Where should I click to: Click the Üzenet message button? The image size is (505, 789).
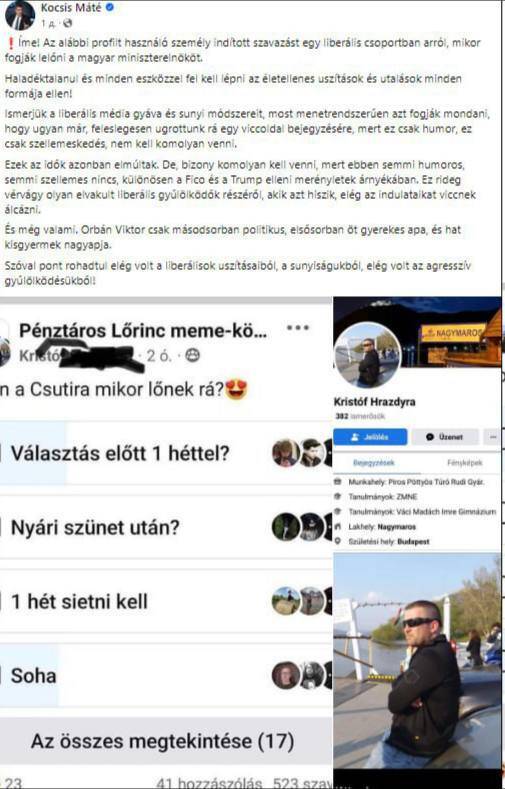pos(445,437)
